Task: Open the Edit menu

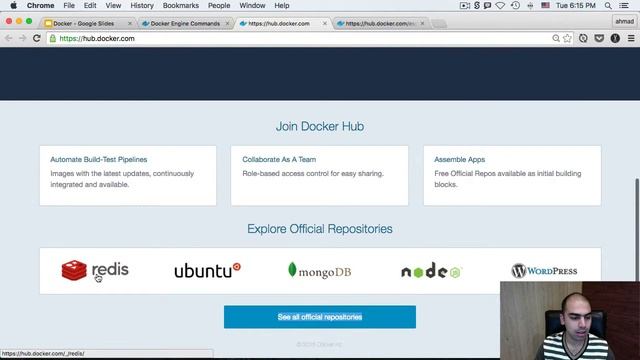Action: coord(90,5)
